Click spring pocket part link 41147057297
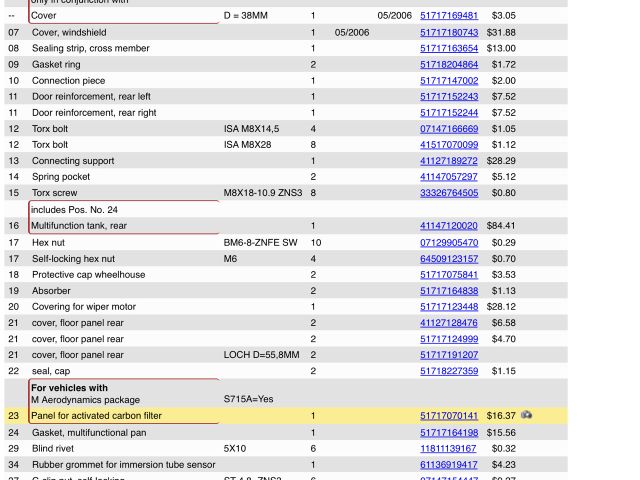The width and height of the screenshot is (640, 480). (448, 177)
